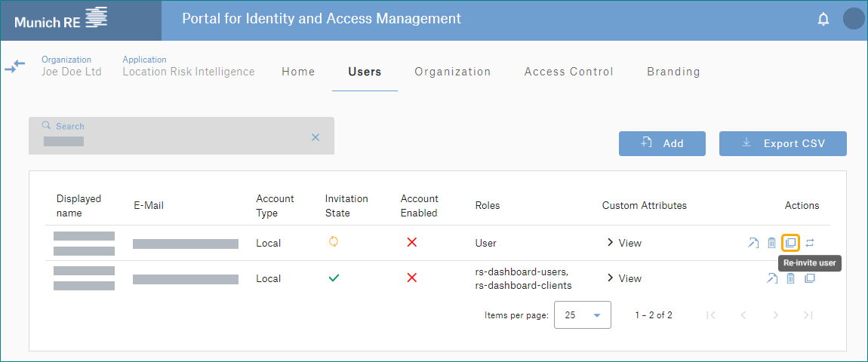Viewport: 868px width, 362px height.
Task: Click Location Risk Intelligence application name
Action: pos(189,72)
